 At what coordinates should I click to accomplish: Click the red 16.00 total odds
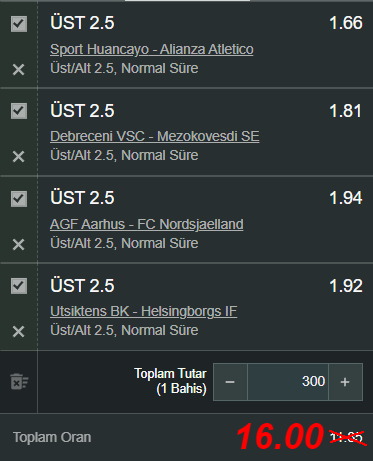tap(280, 436)
